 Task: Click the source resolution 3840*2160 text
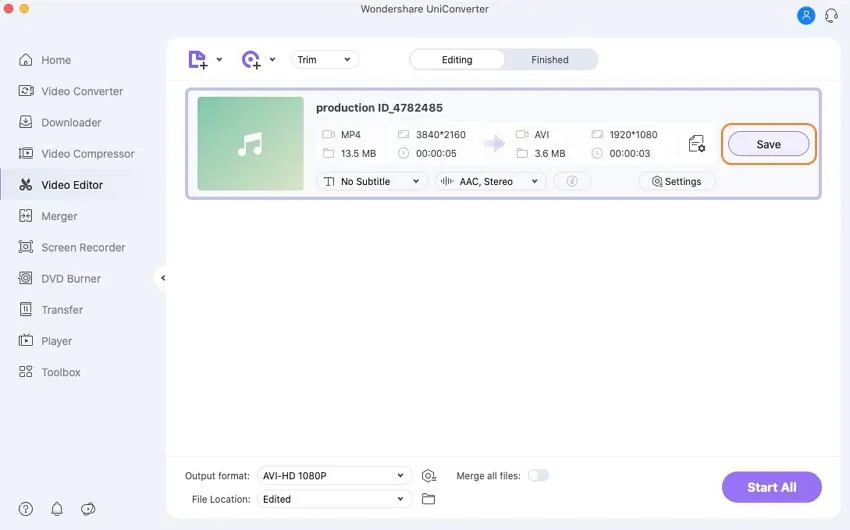point(441,134)
